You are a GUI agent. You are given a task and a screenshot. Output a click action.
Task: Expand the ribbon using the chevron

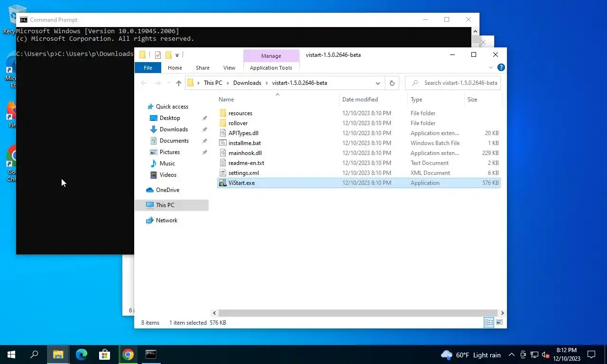490,68
